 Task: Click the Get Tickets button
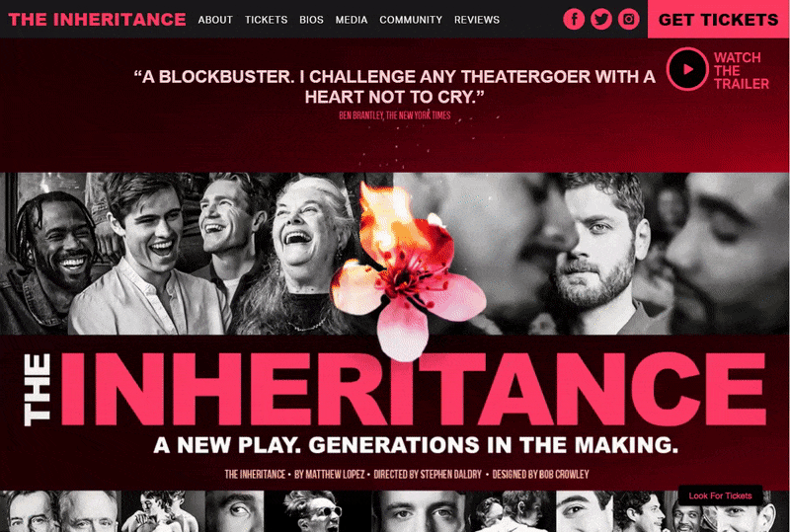point(718,19)
